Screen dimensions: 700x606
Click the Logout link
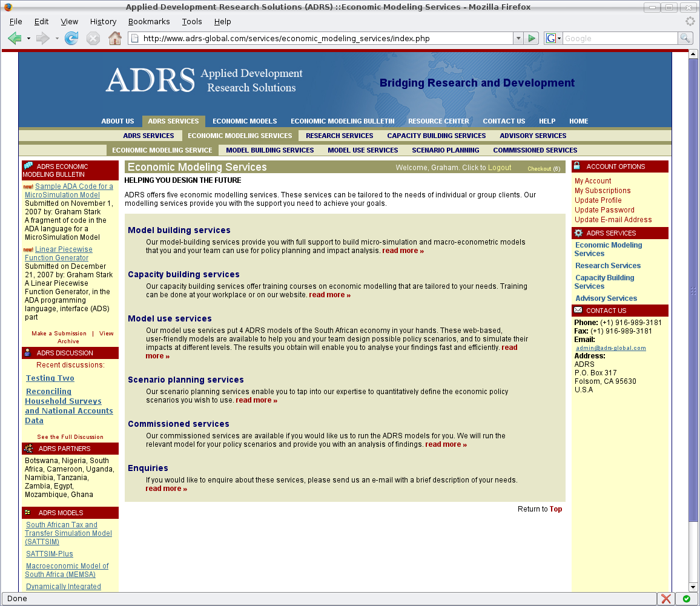[x=500, y=168]
